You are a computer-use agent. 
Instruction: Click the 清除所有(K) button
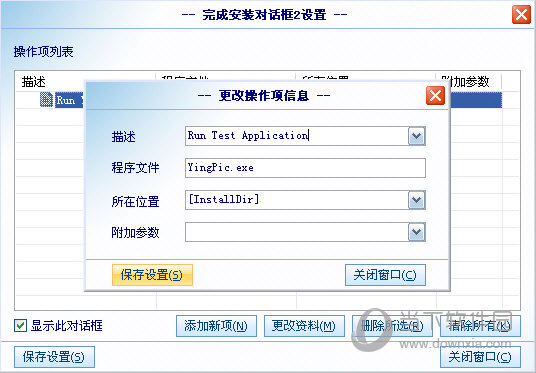click(480, 326)
